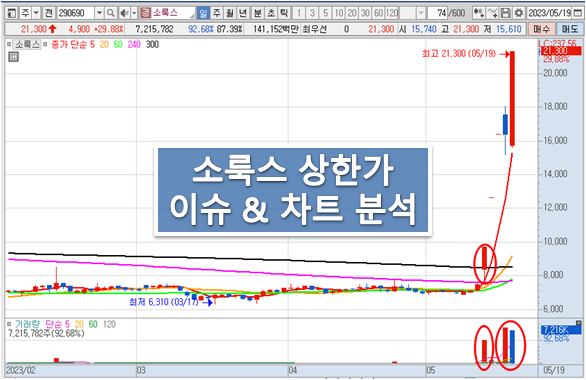
Task: Click the black 300 moving average legend
Action: click(152, 44)
